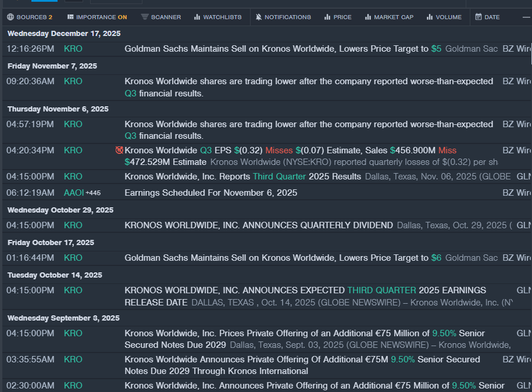The image size is (532, 392).
Task: Click Friday October 17, 2025 date header
Action: 51,243
